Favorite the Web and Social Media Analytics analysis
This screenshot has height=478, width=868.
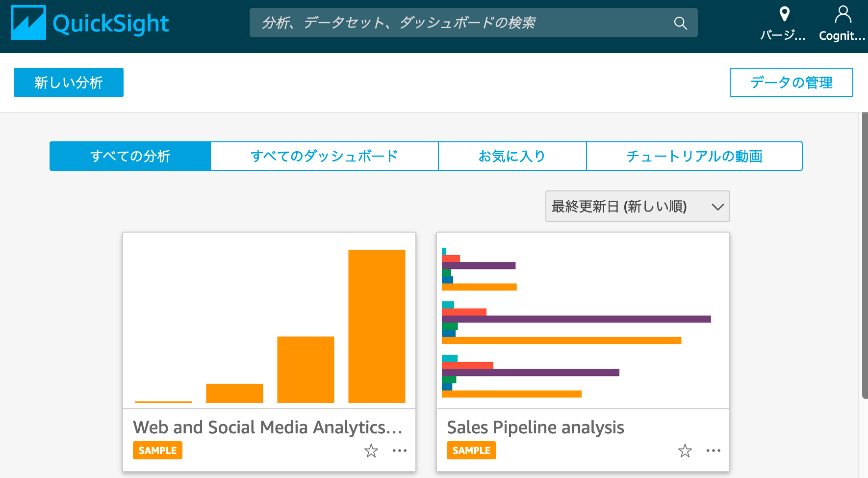tap(371, 451)
